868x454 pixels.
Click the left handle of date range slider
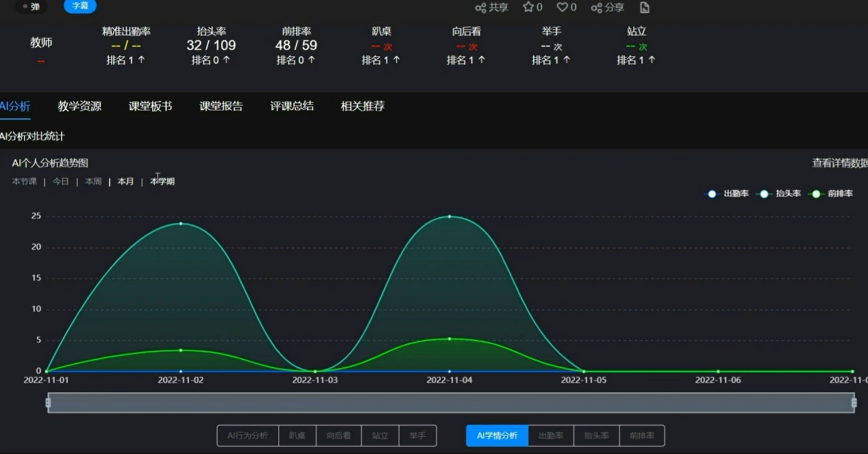(48, 403)
